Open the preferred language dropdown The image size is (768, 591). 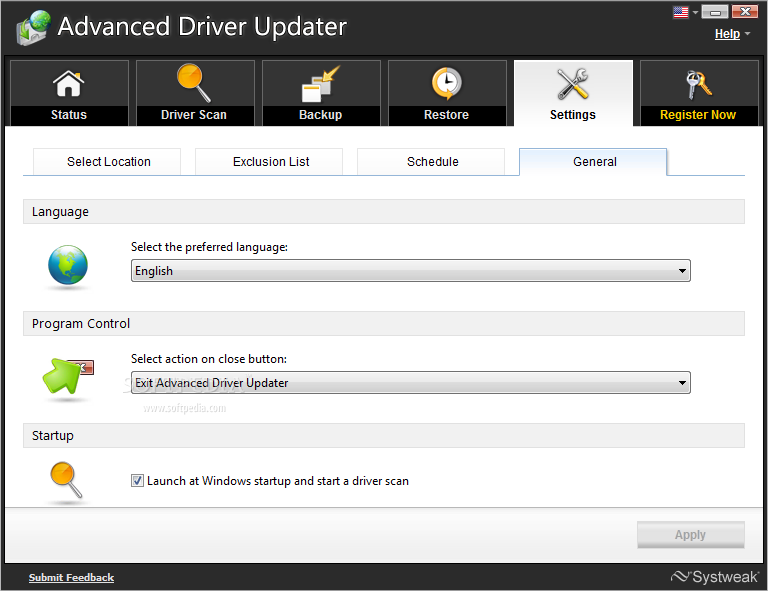coord(410,271)
